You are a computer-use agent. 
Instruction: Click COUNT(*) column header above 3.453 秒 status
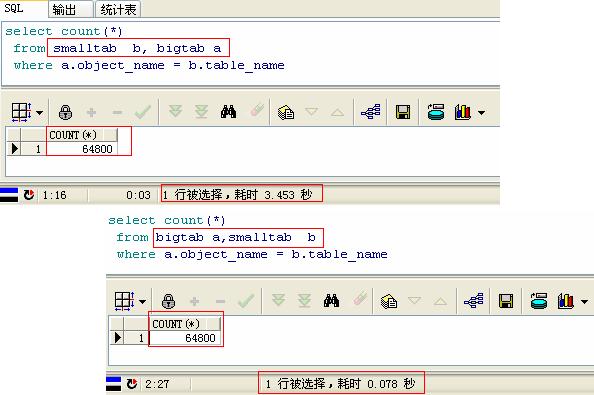81,135
